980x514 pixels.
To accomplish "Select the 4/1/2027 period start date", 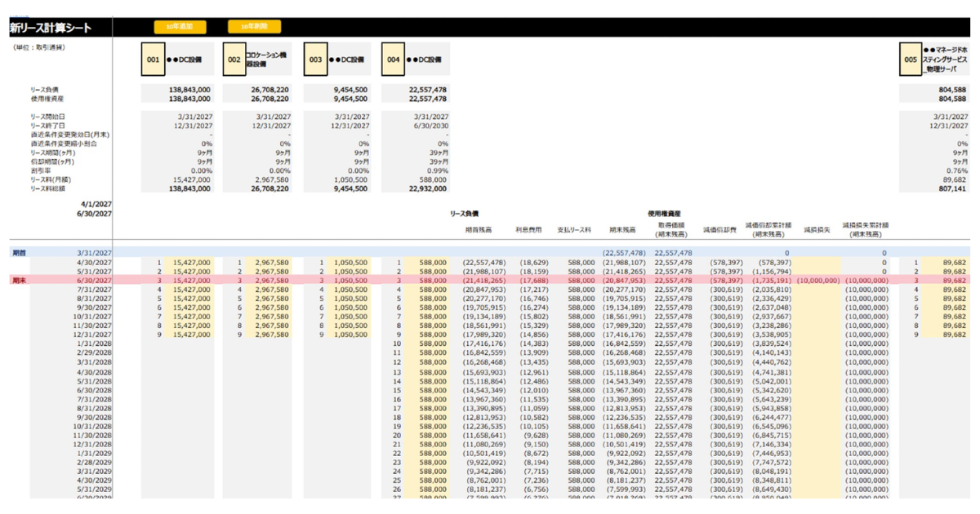I will 96,204.
